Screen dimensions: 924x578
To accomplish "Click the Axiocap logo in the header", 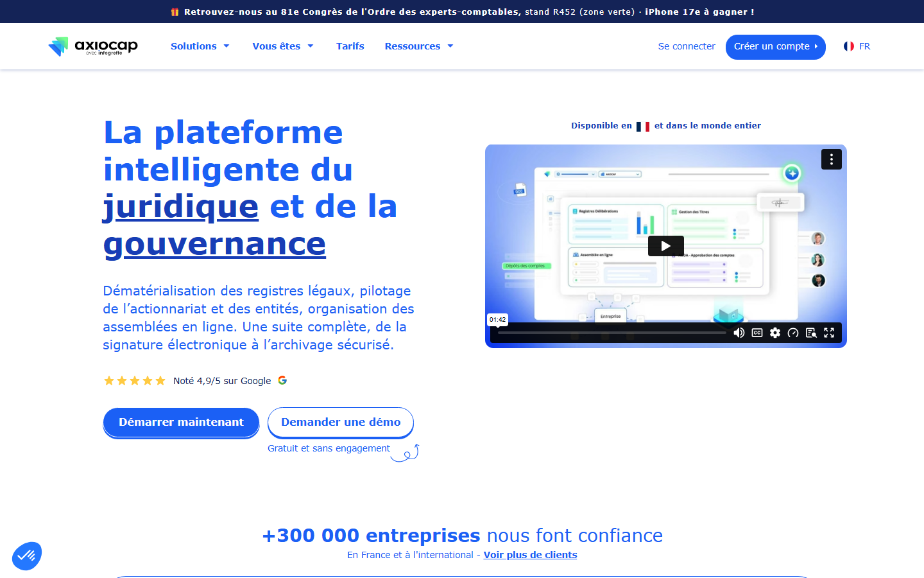I will tap(93, 46).
